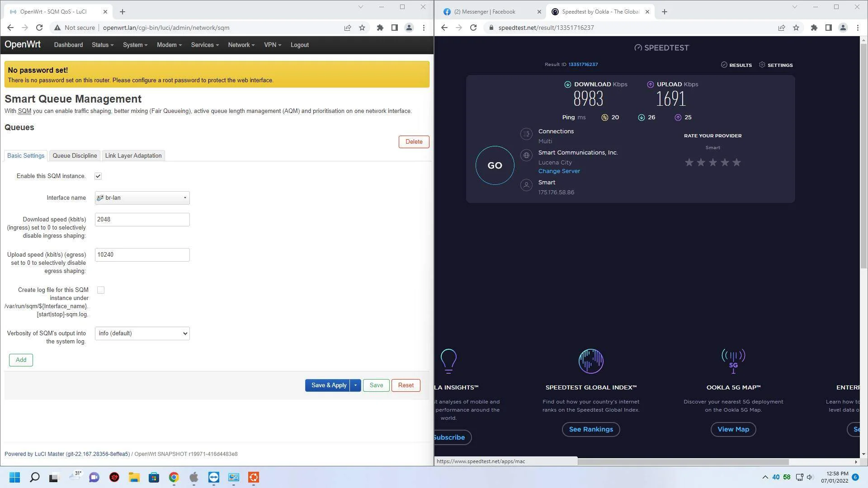The image size is (868, 488).
Task: Click View Map button
Action: [733, 430]
